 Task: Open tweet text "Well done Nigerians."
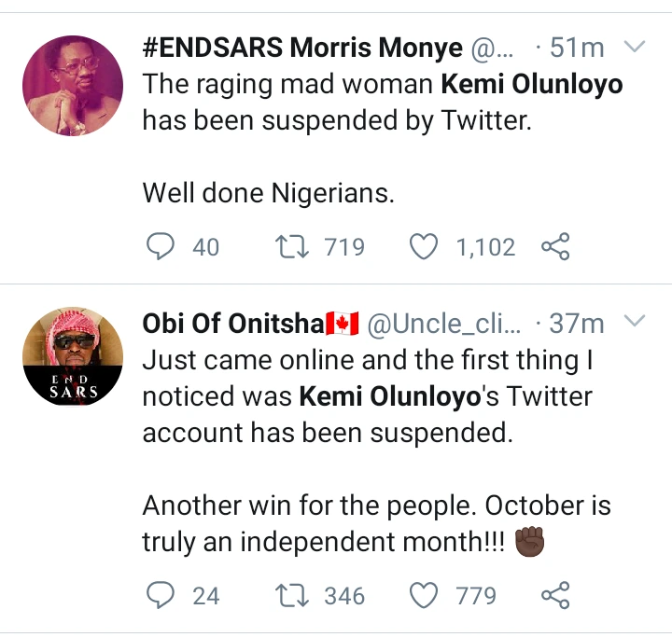point(269,193)
